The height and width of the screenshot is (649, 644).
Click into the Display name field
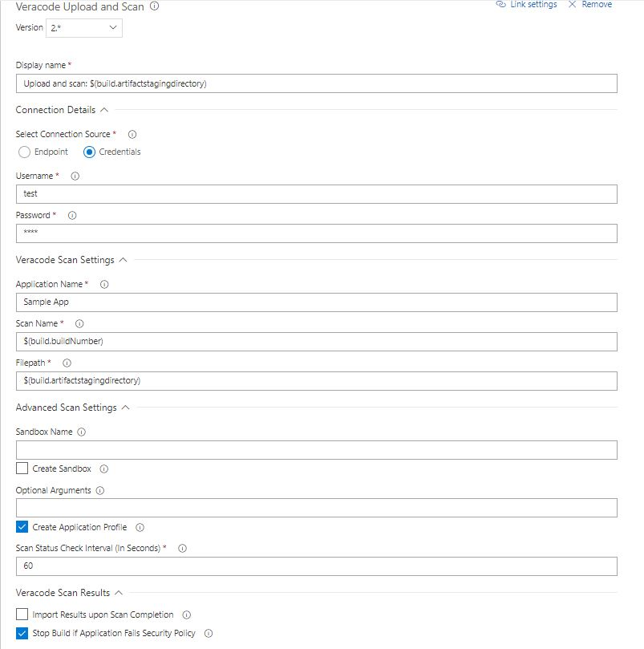coord(317,83)
